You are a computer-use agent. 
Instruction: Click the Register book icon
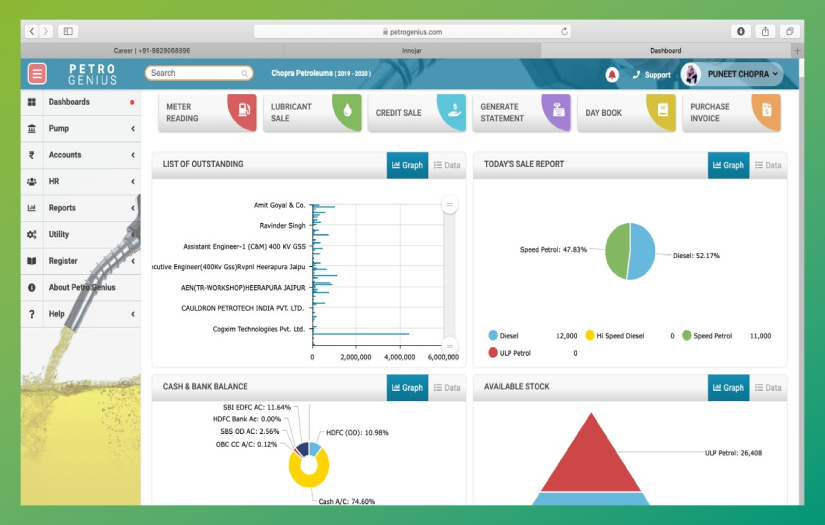pyautogui.click(x=32, y=261)
